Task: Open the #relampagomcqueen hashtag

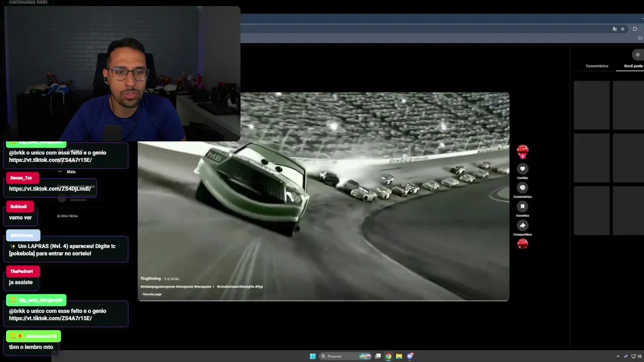Action: [157, 287]
